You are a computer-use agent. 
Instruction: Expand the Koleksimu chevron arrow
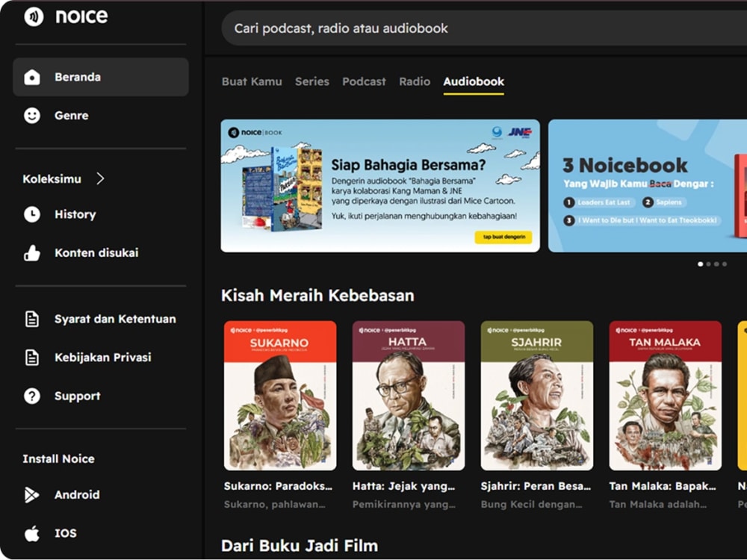[x=100, y=178]
